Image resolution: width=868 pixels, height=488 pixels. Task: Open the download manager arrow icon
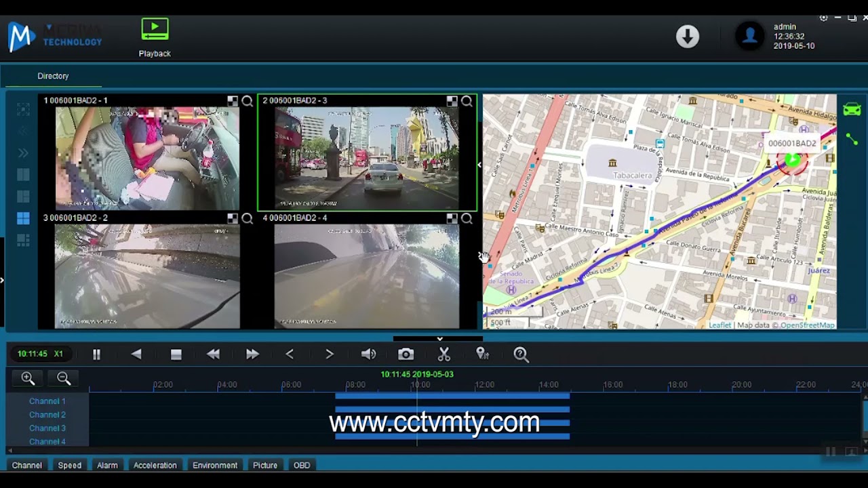[688, 37]
